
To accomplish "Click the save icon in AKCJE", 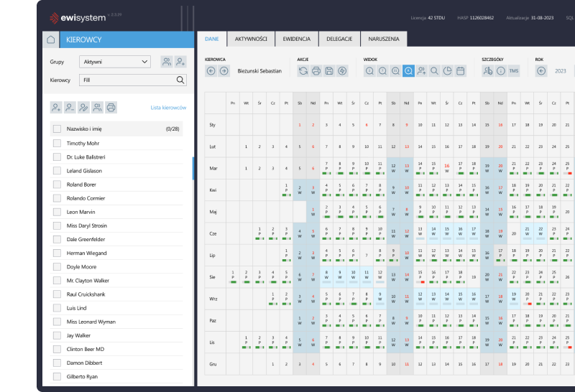I will coord(329,71).
